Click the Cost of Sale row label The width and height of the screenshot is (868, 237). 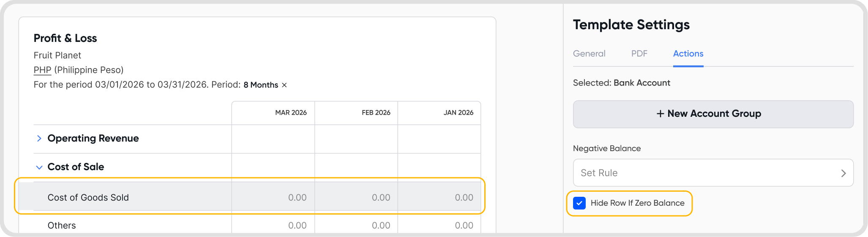pos(76,167)
